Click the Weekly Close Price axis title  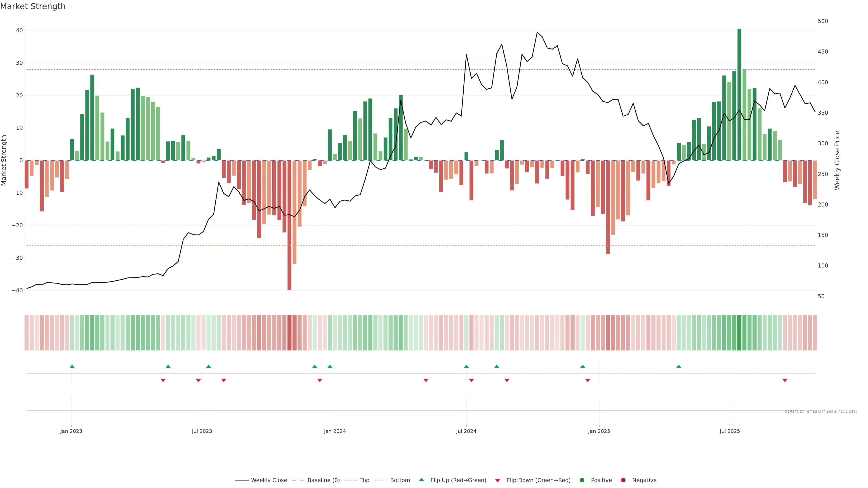[x=837, y=160]
